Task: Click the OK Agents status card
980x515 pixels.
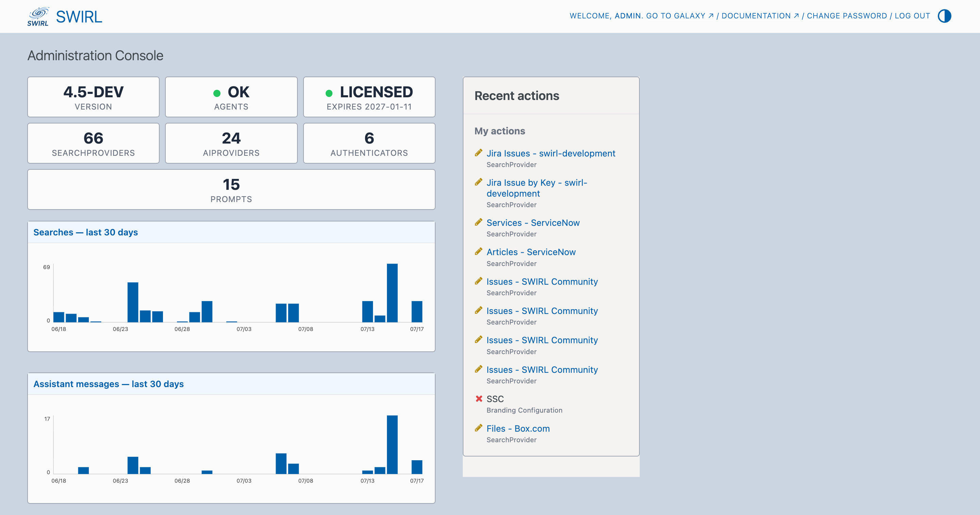Action: click(231, 97)
